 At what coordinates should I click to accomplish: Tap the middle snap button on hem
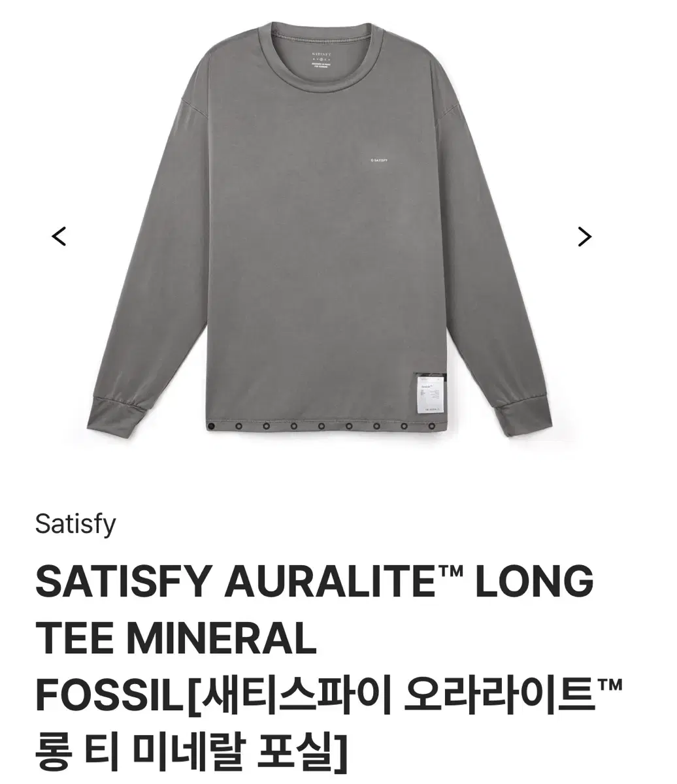[x=321, y=427]
